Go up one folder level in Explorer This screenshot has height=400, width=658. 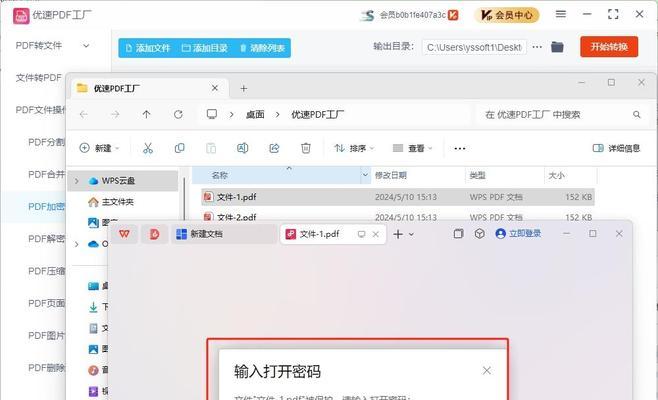[146, 114]
